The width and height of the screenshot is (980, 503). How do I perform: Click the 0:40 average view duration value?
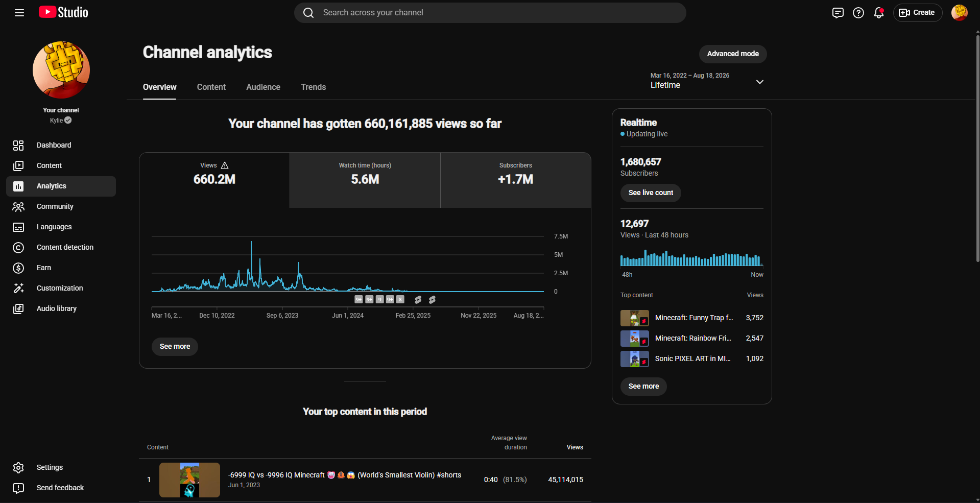[491, 480]
